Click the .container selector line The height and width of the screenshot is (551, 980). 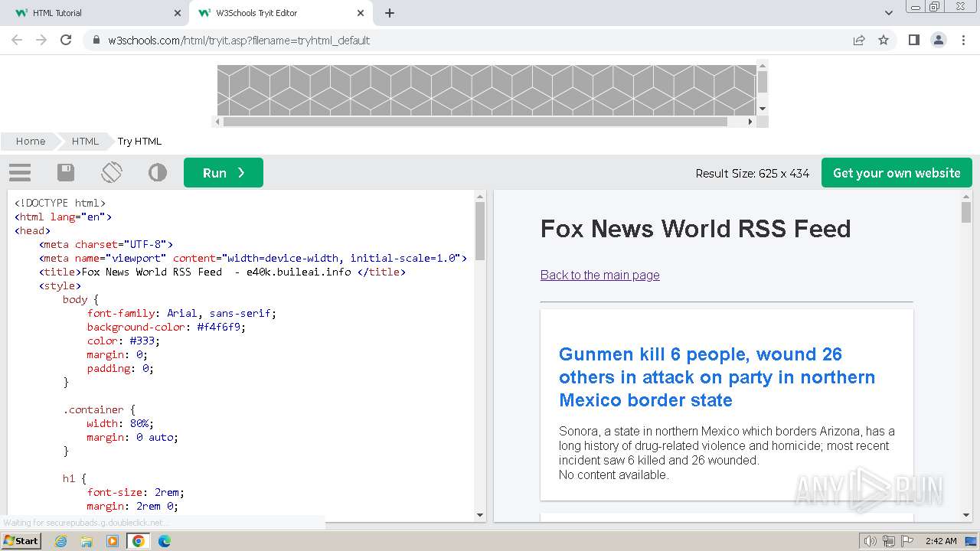pos(99,409)
